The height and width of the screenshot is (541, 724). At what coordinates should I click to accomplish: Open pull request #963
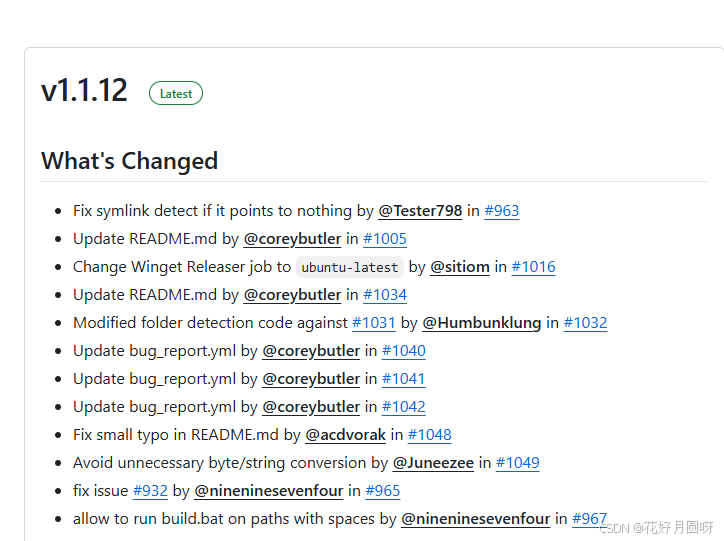tap(502, 211)
